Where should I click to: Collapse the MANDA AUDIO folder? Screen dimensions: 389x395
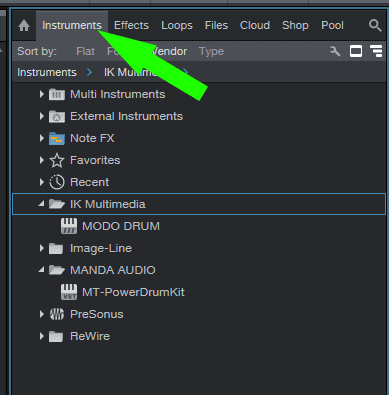41,270
